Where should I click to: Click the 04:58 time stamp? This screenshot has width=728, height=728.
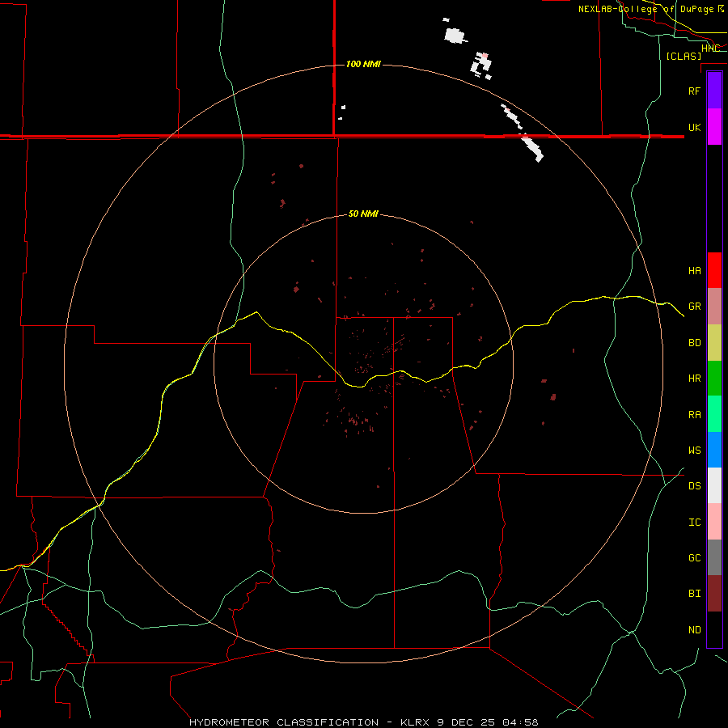click(x=520, y=722)
